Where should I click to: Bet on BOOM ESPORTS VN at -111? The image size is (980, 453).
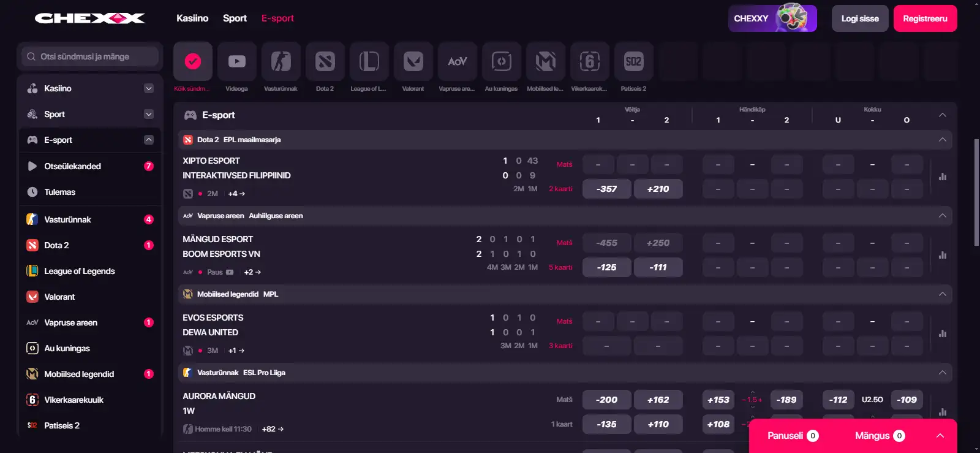[658, 267]
